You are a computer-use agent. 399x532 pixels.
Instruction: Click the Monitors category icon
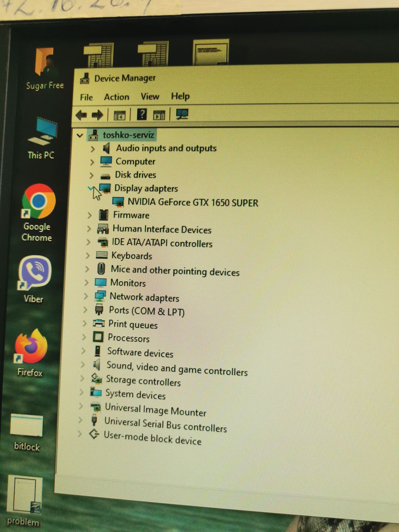pyautogui.click(x=101, y=282)
